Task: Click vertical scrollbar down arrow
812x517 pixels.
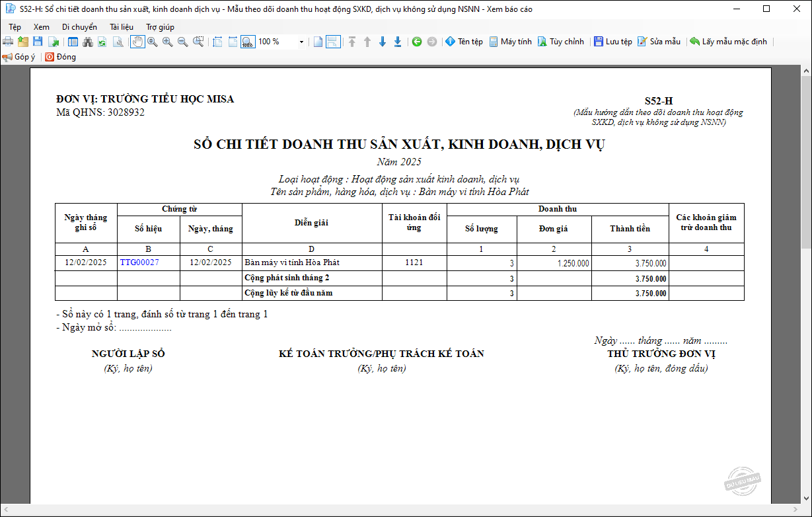Action: click(x=806, y=499)
